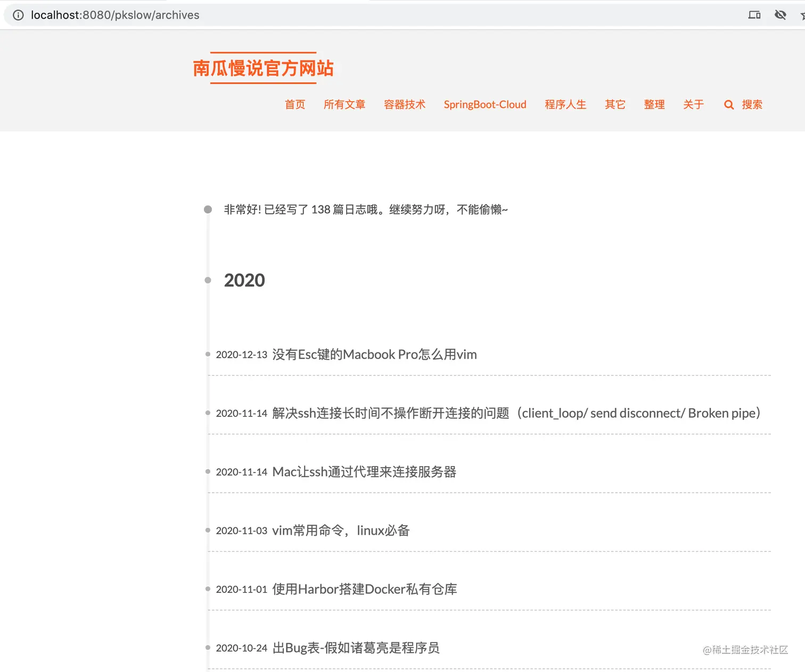Open the ssh disconnect Broken pipe article
805x672 pixels.
click(516, 413)
